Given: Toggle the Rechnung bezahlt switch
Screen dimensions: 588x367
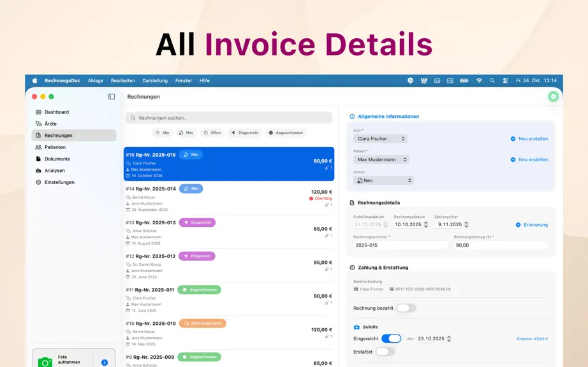Looking at the screenshot, I should click(406, 308).
